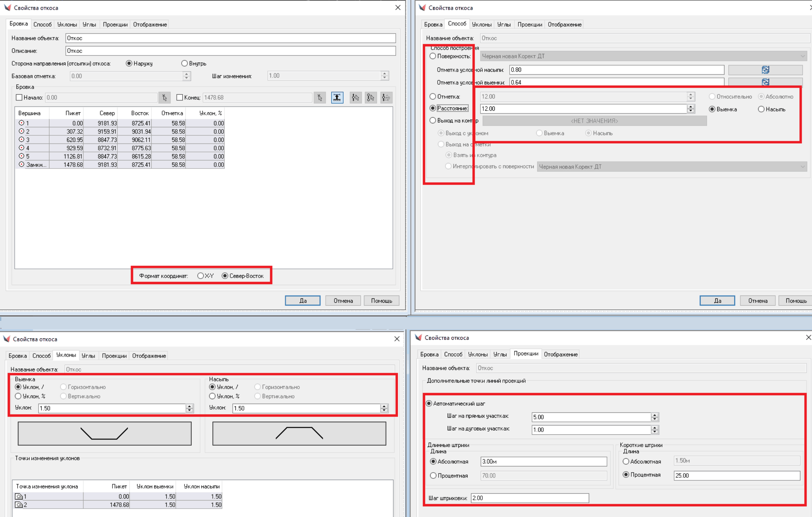Image resolution: width=812 pixels, height=517 pixels.
Task: Click the multi-vertex elevation cursor icon
Action: (370, 97)
